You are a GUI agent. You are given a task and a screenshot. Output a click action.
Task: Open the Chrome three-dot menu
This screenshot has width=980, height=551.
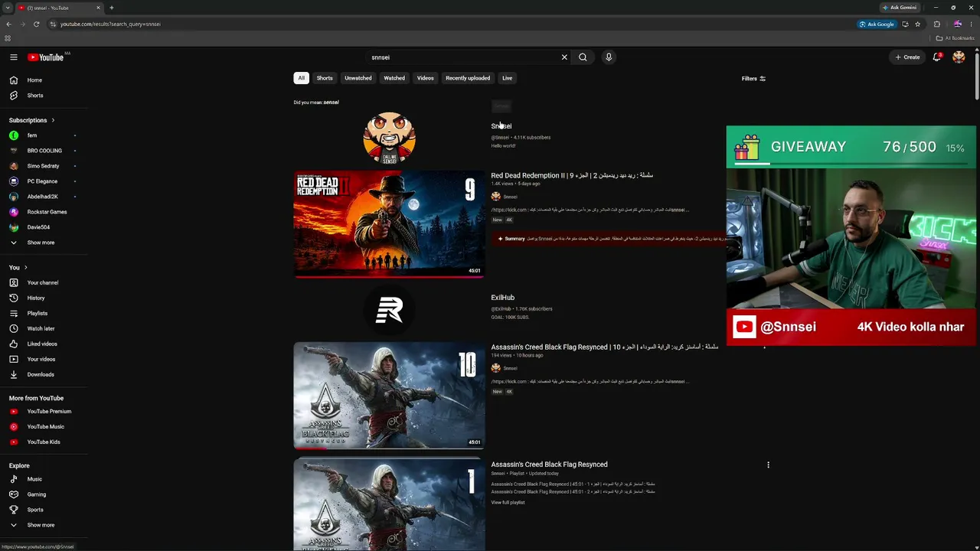(x=972, y=24)
